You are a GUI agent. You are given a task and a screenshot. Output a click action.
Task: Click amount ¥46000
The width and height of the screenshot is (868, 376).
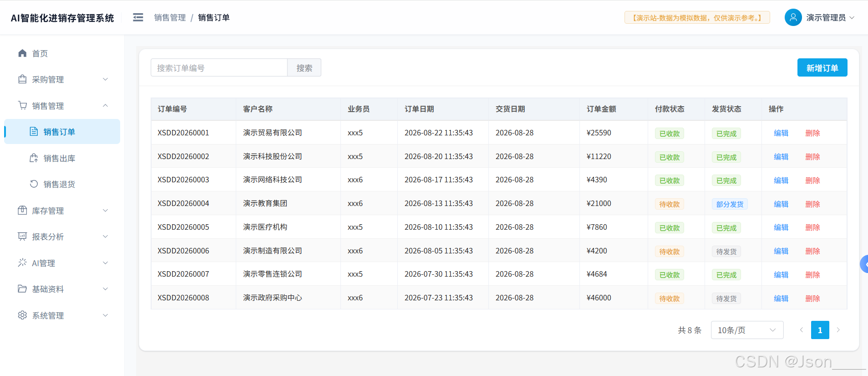pyautogui.click(x=599, y=298)
